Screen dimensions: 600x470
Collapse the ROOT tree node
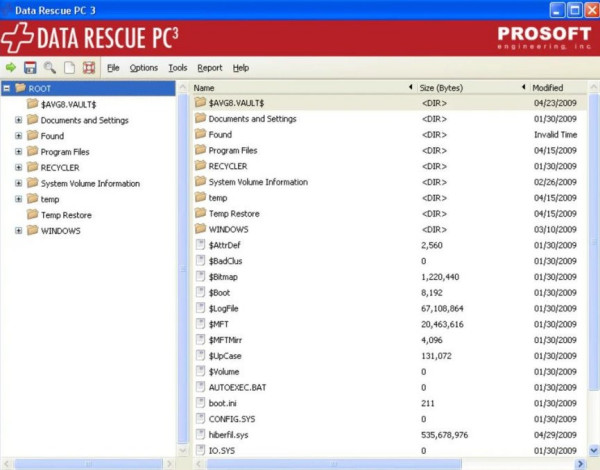(7, 88)
